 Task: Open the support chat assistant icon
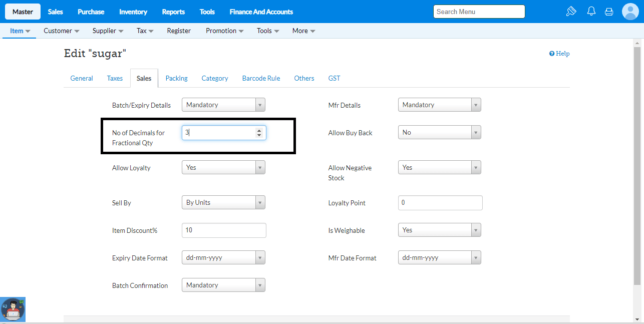pyautogui.click(x=13, y=309)
